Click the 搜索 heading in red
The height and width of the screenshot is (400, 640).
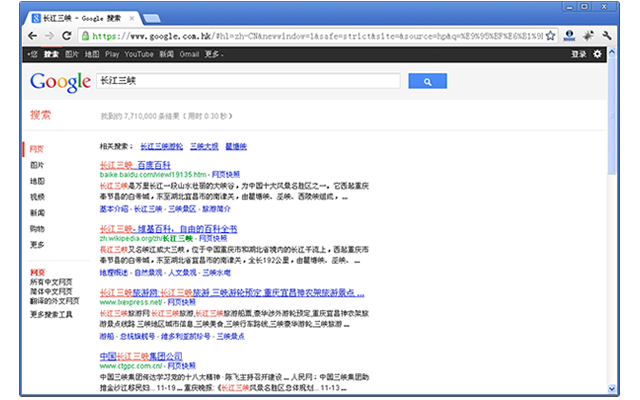(x=40, y=115)
